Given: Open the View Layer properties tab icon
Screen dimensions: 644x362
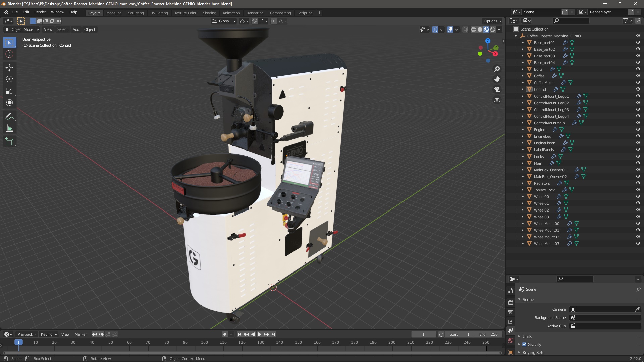Looking at the screenshot, I should 511,321.
